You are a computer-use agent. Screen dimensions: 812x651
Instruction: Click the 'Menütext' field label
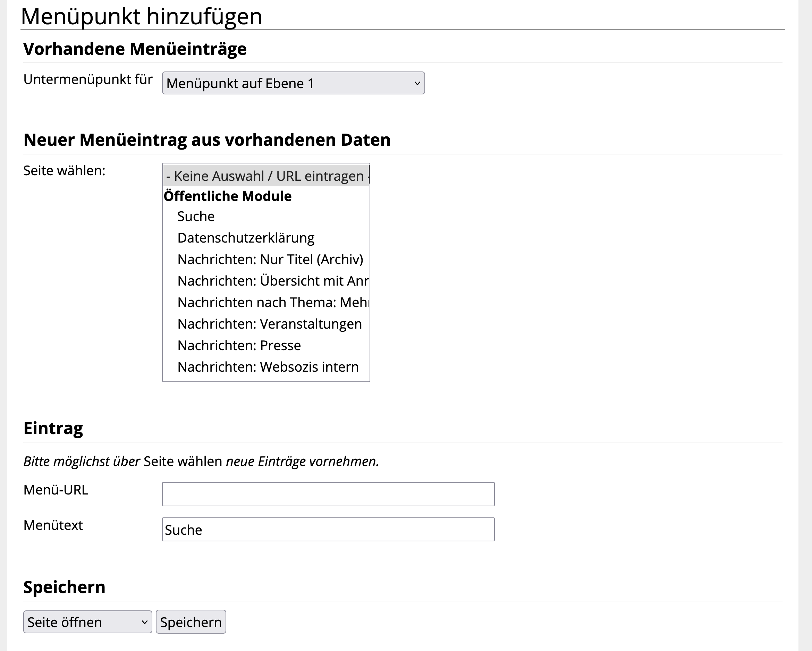(53, 525)
